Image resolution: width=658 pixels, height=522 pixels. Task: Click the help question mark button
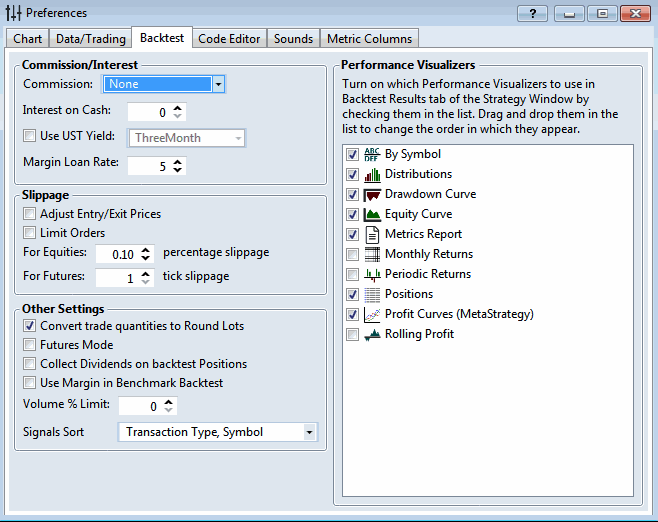[x=532, y=13]
